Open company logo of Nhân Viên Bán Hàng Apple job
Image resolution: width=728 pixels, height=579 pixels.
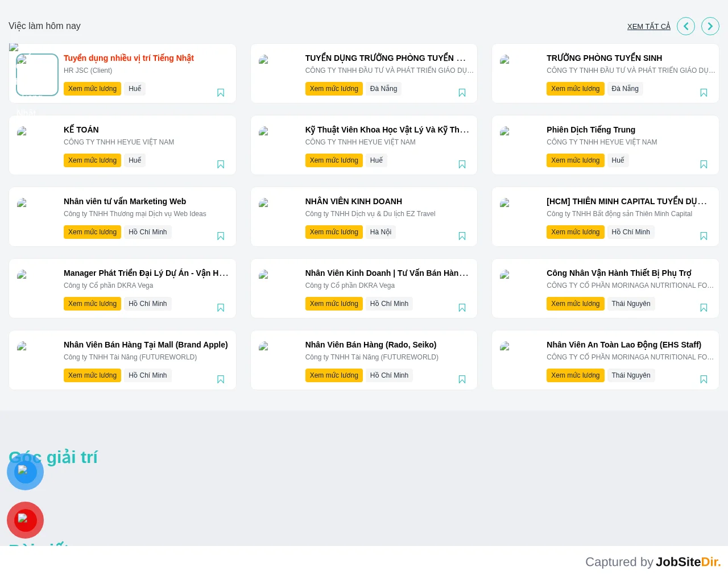pos(22,346)
